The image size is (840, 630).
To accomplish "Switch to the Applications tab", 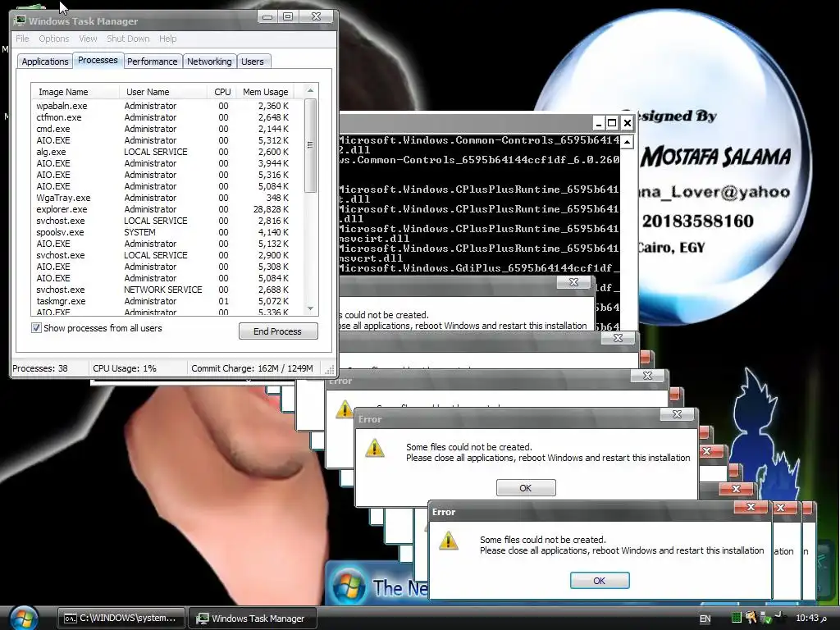I will 45,62.
